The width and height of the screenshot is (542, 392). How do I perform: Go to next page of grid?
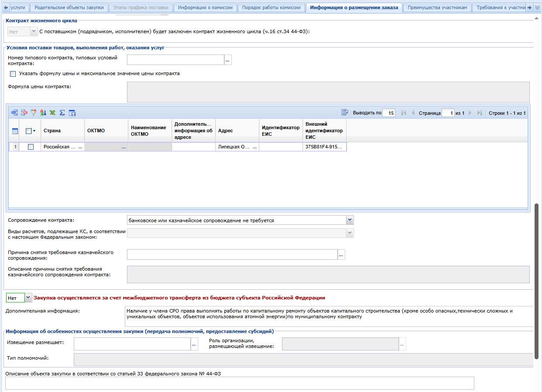click(470, 113)
